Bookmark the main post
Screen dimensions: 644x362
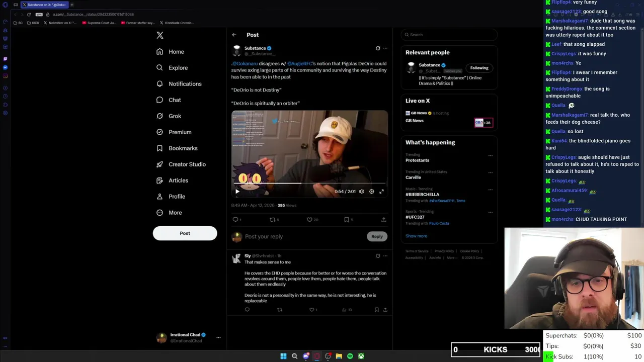pos(346,220)
